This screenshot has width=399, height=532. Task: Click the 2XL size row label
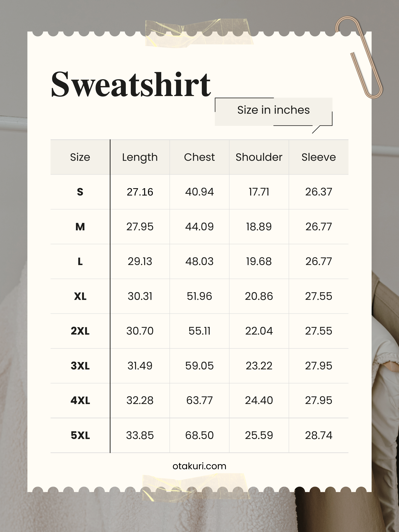(x=80, y=331)
